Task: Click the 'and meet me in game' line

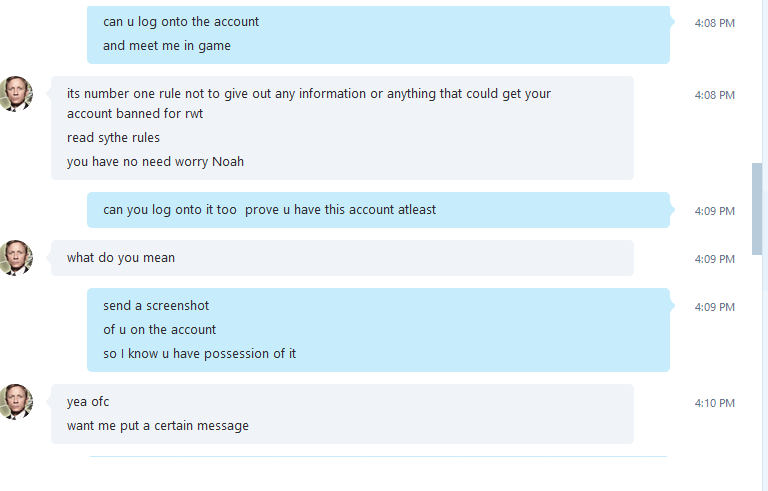Action: click(x=167, y=46)
